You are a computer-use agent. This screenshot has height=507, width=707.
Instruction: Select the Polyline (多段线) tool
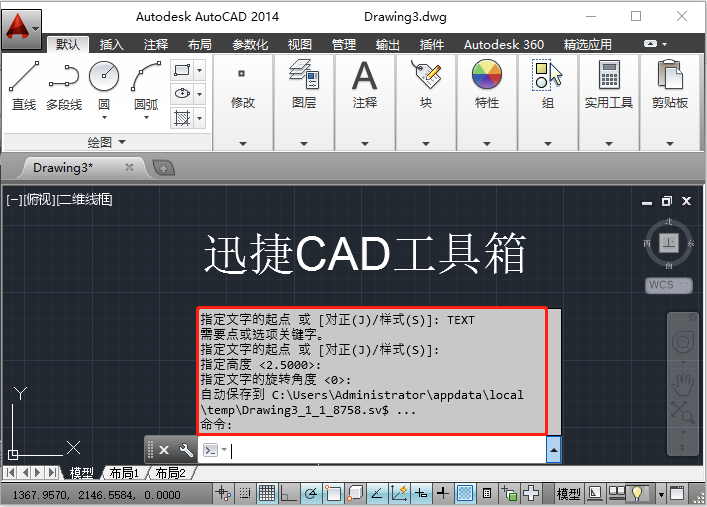coord(64,86)
